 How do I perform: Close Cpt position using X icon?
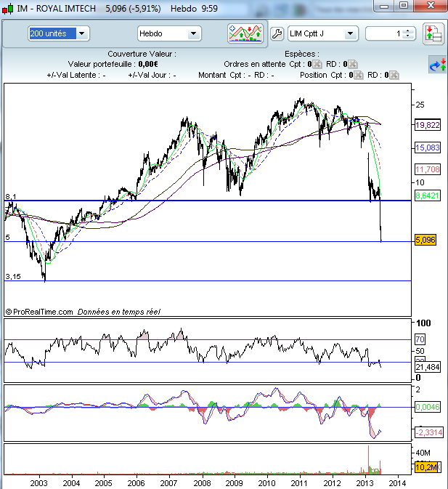pos(359,75)
